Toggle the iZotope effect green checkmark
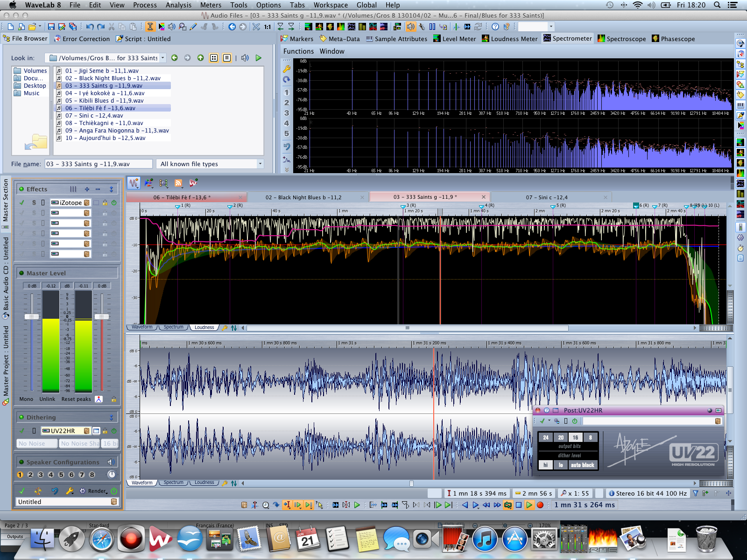This screenshot has width=747, height=560. click(21, 203)
